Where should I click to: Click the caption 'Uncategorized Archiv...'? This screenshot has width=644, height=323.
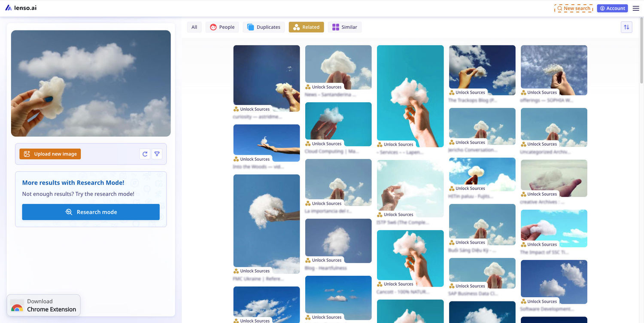pyautogui.click(x=545, y=152)
